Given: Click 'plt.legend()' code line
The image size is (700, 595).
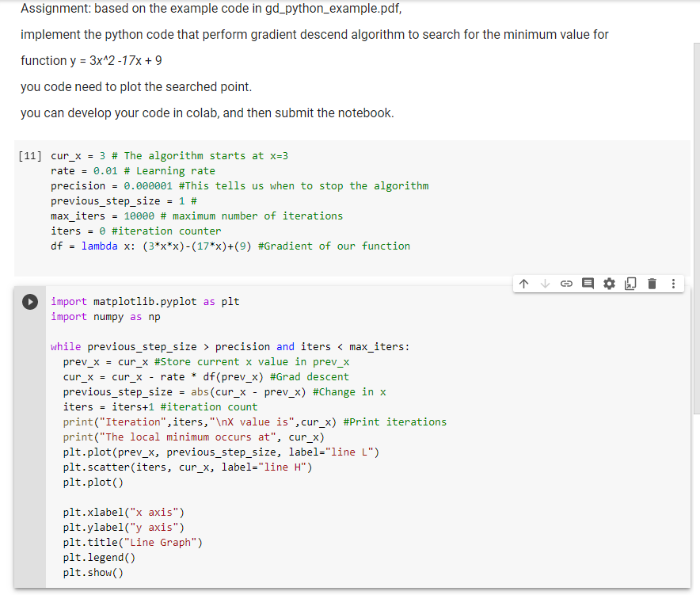Looking at the screenshot, I should click(99, 558).
